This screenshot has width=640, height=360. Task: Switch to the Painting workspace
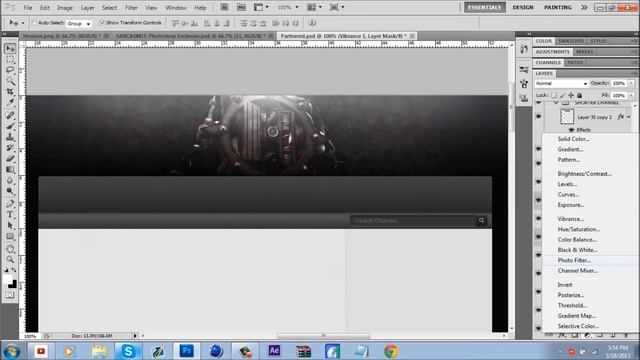[558, 7]
